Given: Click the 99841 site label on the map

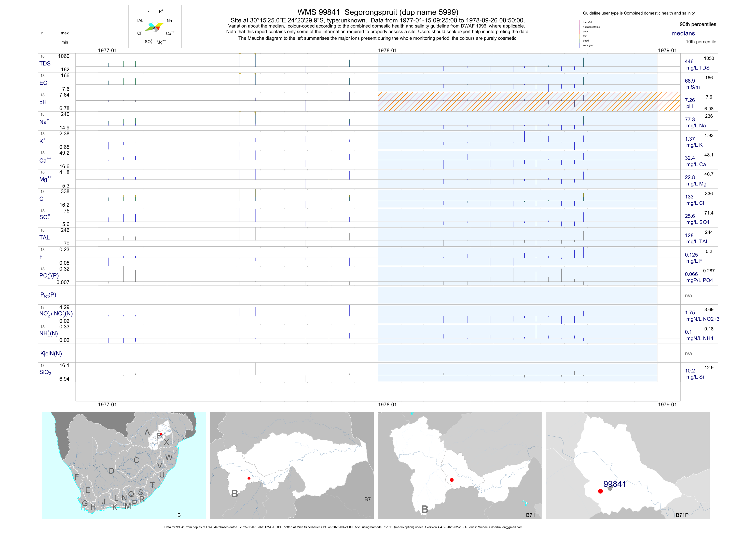Looking at the screenshot, I should tap(614, 484).
